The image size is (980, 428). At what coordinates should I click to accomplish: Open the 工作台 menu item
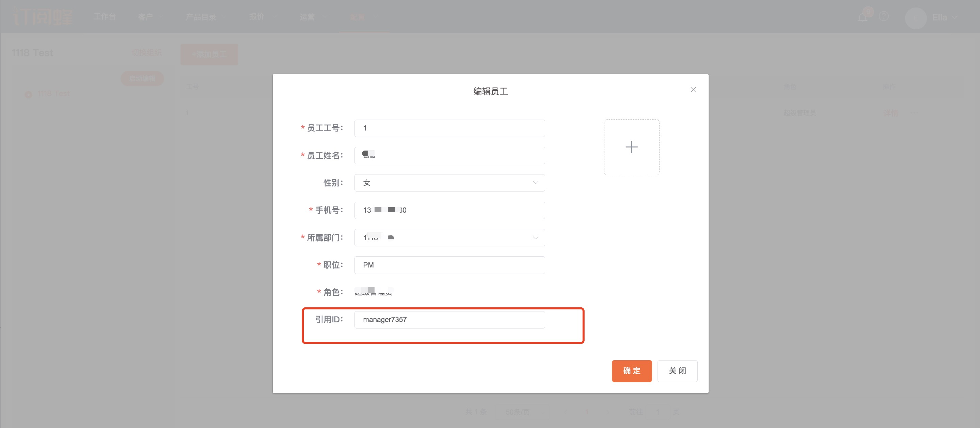tap(105, 17)
